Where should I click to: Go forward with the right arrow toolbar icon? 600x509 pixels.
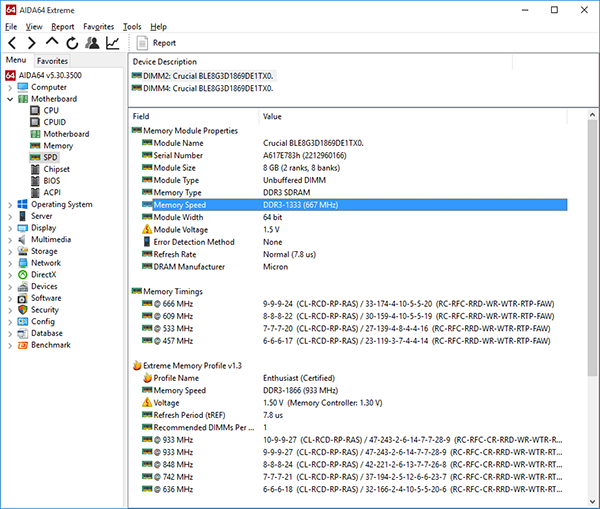tap(32, 43)
